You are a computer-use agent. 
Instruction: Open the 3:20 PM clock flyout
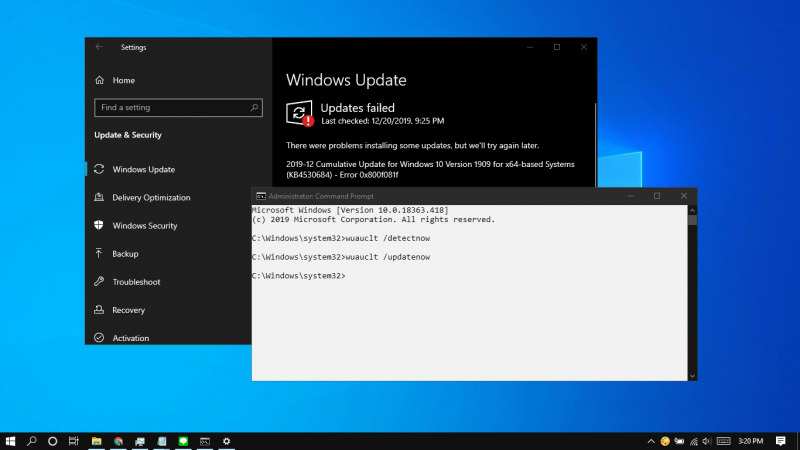(x=751, y=441)
